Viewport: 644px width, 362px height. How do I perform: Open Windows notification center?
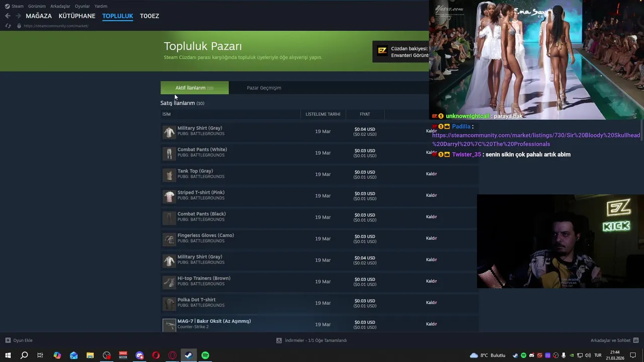tap(633, 355)
